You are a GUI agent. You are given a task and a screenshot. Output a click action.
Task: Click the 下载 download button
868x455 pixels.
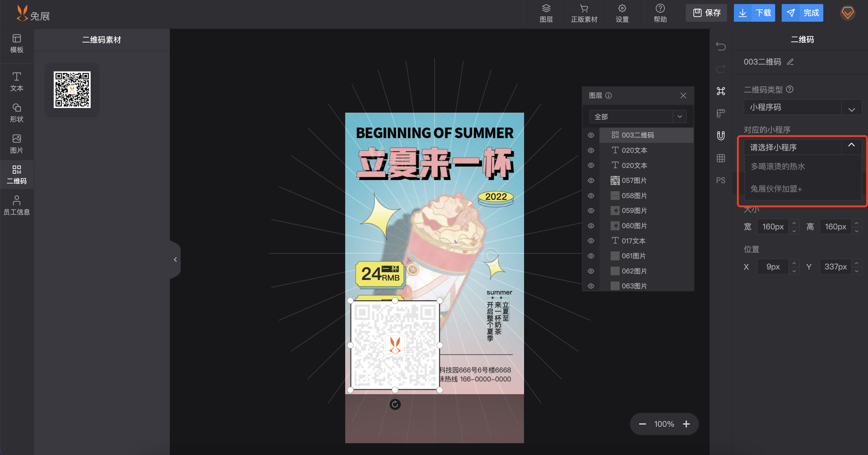click(755, 13)
